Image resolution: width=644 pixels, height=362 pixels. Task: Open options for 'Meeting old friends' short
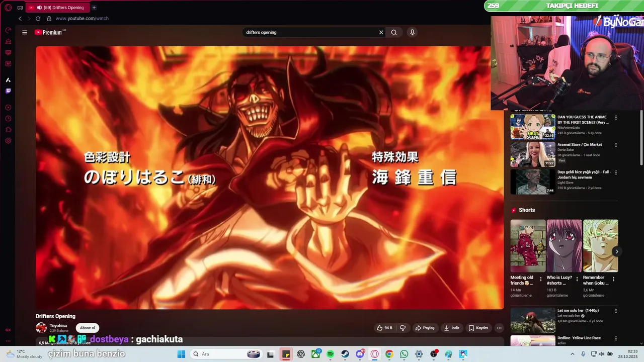tap(541, 279)
